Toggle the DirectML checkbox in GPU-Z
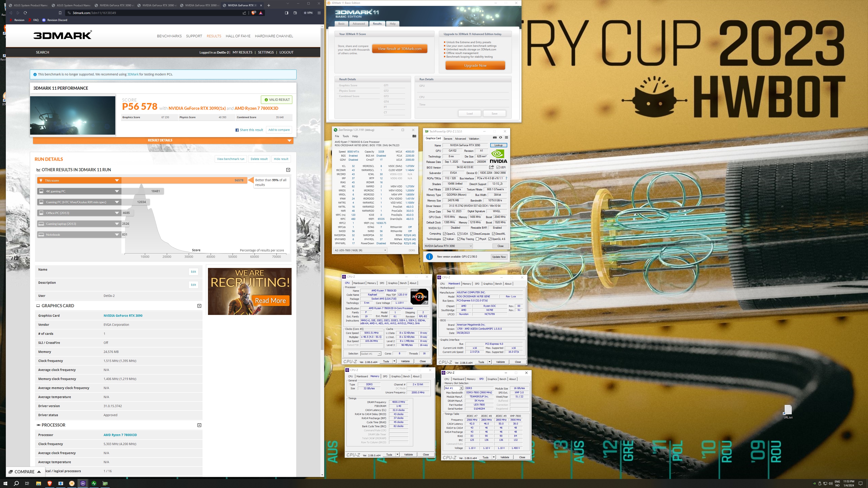This screenshot has height=488, width=868. tap(493, 234)
